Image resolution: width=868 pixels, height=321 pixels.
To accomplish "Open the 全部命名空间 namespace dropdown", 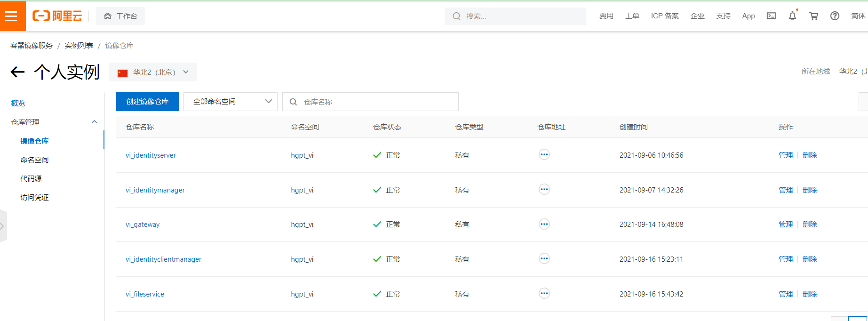I will [231, 102].
